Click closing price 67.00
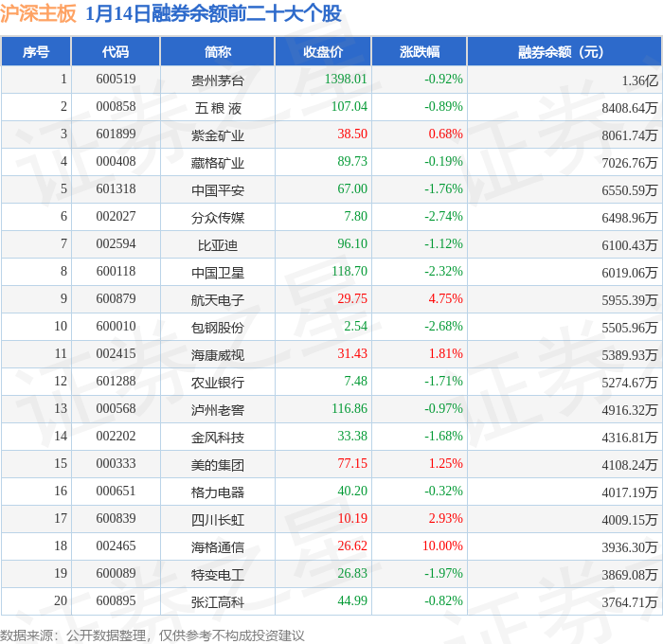Screen dimensions: 663x644 [352, 189]
